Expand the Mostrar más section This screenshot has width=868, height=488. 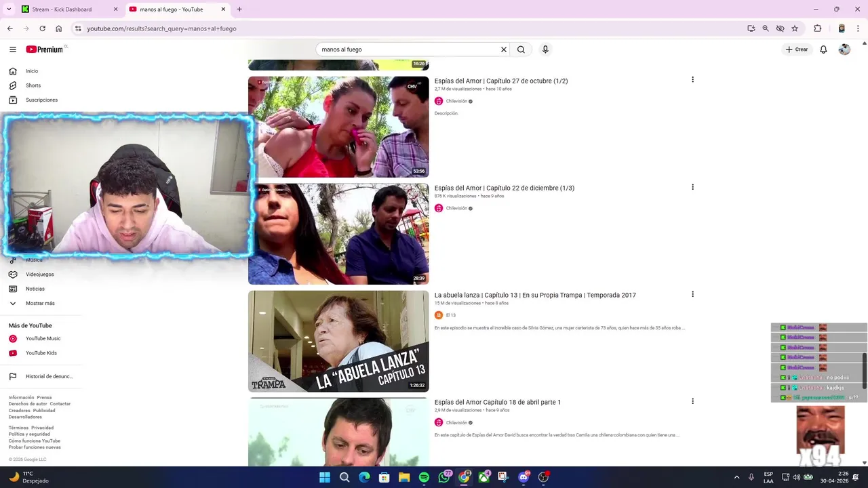tap(41, 304)
